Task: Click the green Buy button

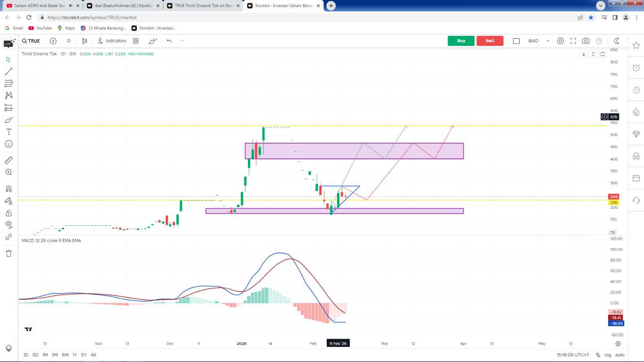Action: tap(461, 41)
